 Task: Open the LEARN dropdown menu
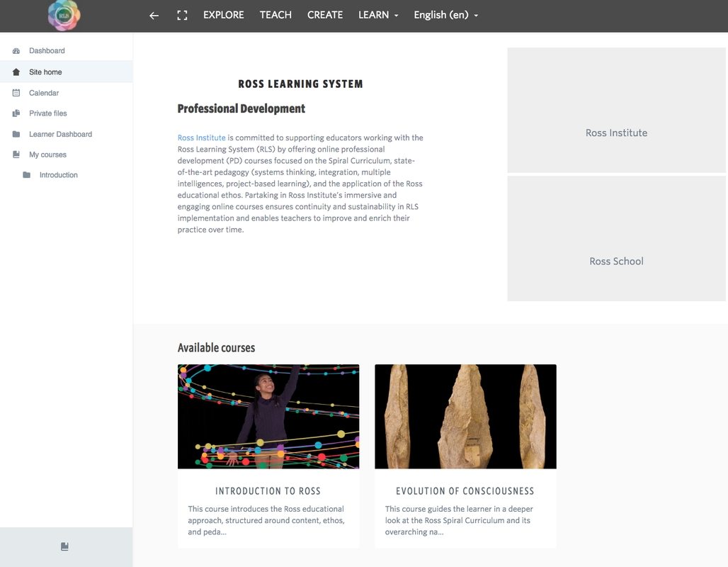click(378, 16)
